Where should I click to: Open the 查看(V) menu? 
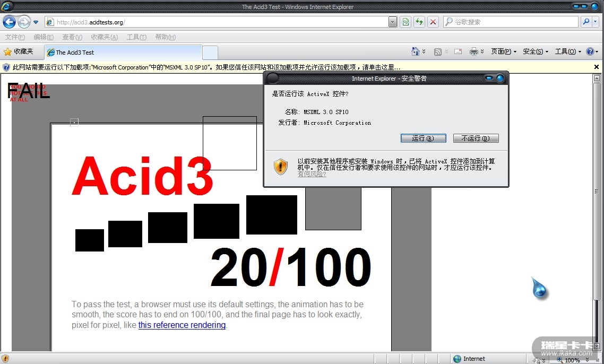point(72,37)
